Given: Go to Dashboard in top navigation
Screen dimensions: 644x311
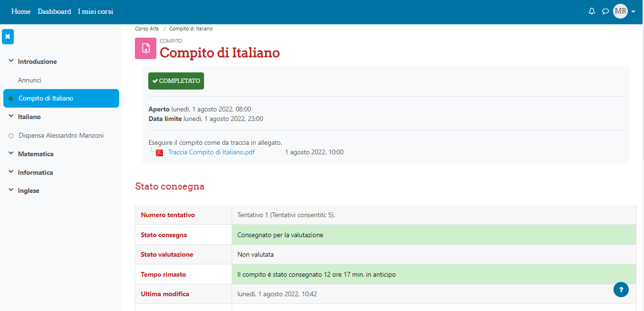Looking at the screenshot, I should pos(54,11).
